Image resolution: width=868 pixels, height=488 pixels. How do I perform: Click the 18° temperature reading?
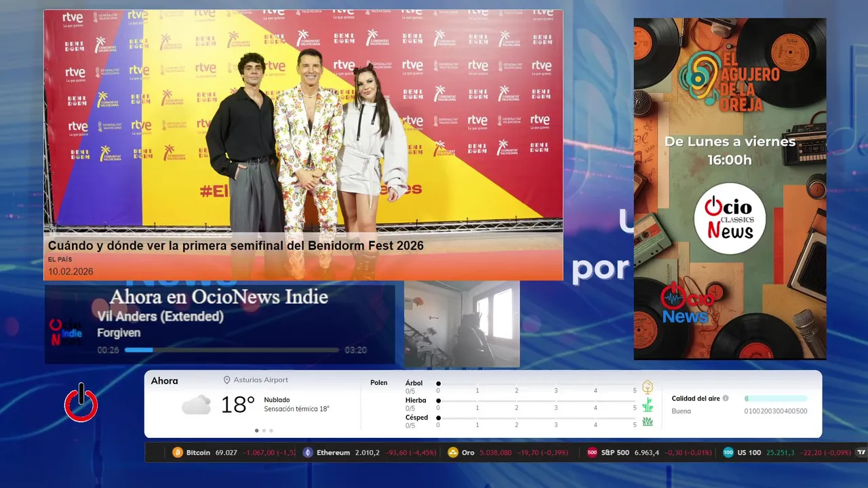point(238,405)
